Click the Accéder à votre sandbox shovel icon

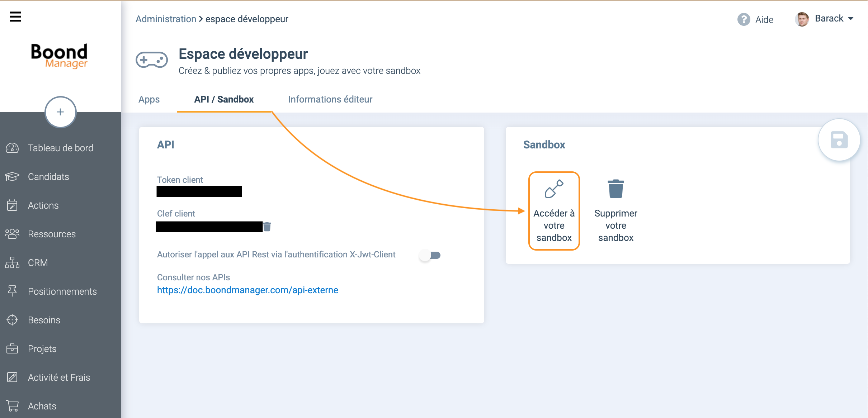pos(554,189)
